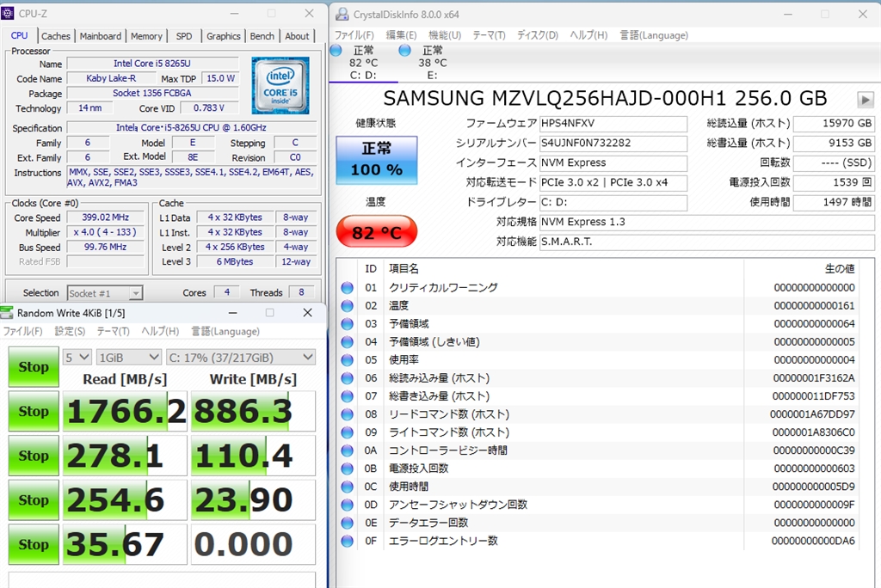Screen dimensions: 881x588
Task: Select the CPU tab in CPU-Z
Action: (x=19, y=35)
